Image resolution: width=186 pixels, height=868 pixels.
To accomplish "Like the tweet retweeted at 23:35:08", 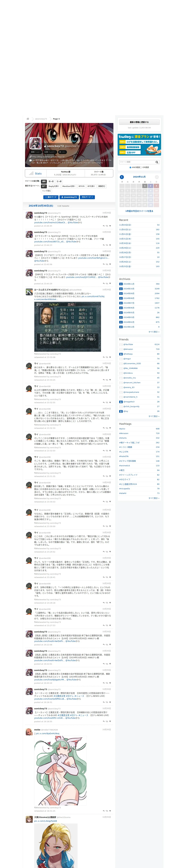I will 110,357.
